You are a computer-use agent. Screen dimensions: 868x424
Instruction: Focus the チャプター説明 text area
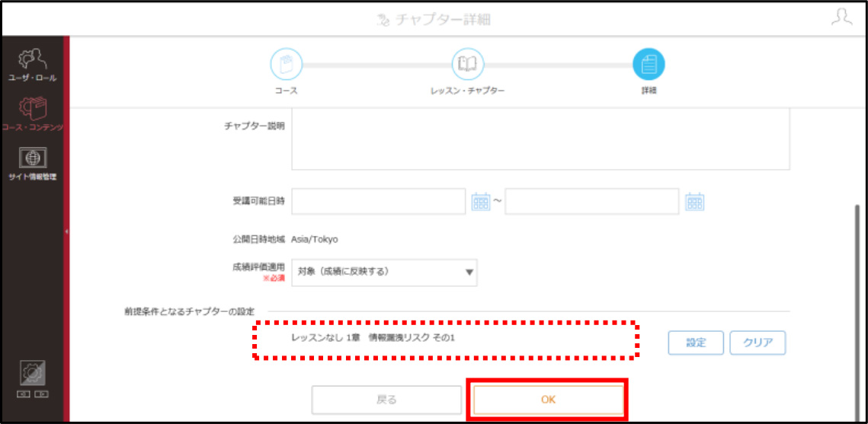point(540,139)
